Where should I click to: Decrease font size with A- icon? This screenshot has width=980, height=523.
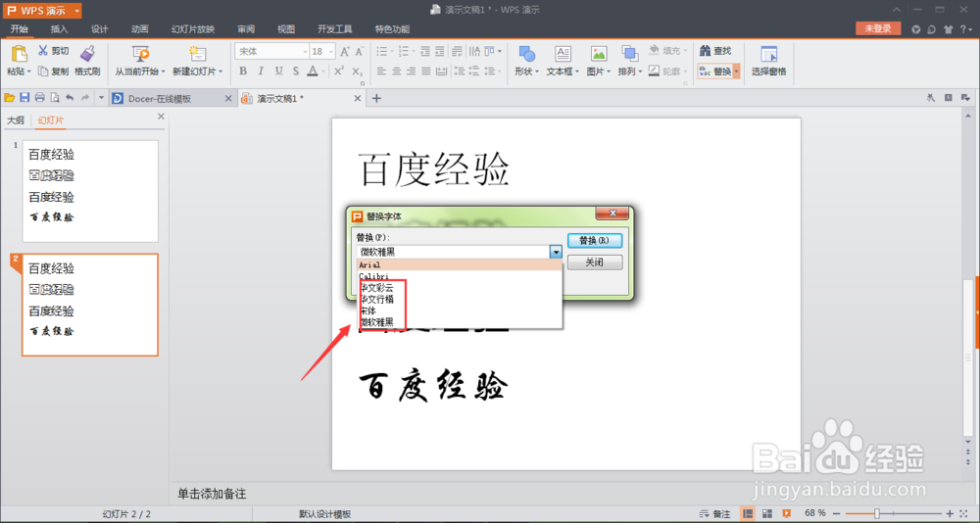point(360,51)
